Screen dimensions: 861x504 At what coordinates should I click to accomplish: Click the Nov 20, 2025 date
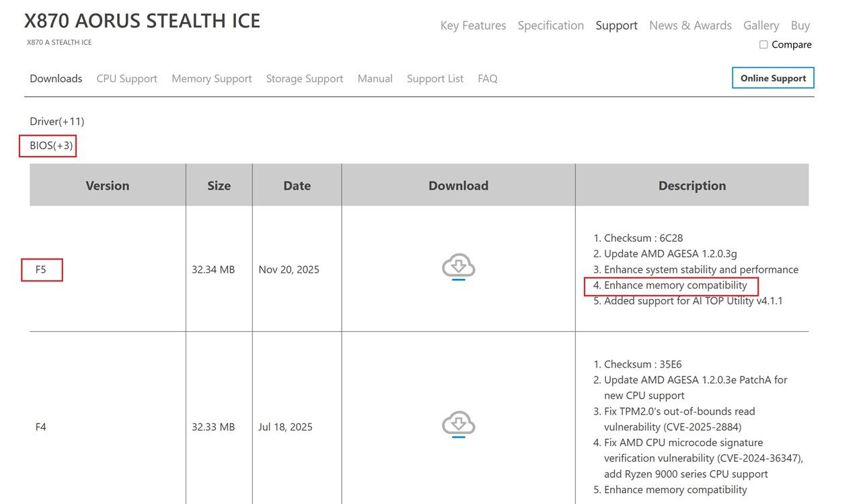pyautogui.click(x=289, y=269)
